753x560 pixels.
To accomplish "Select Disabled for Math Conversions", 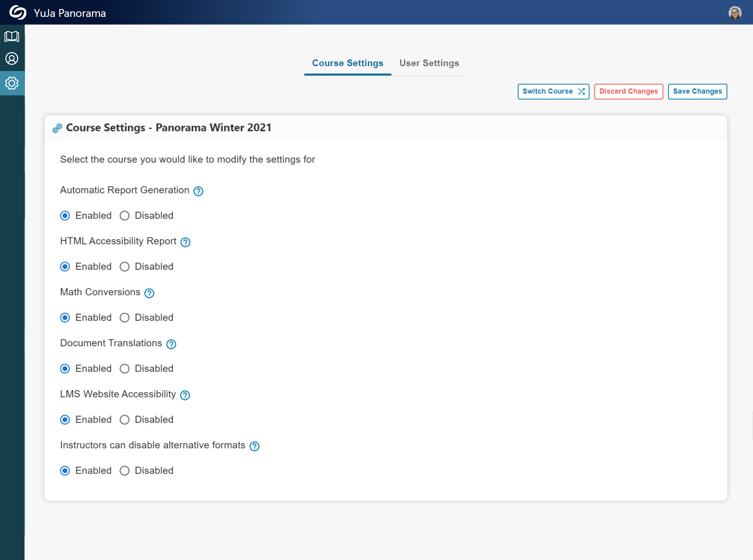I will point(125,318).
